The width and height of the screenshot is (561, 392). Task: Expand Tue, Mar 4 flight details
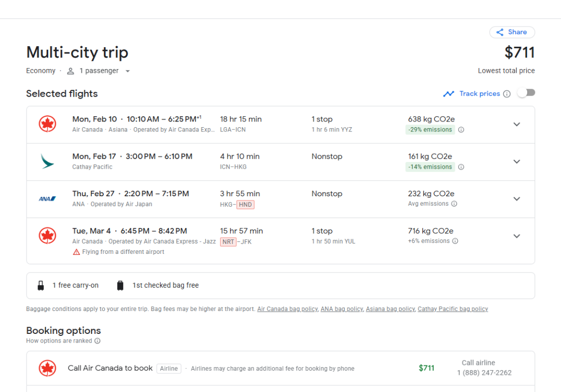click(517, 236)
